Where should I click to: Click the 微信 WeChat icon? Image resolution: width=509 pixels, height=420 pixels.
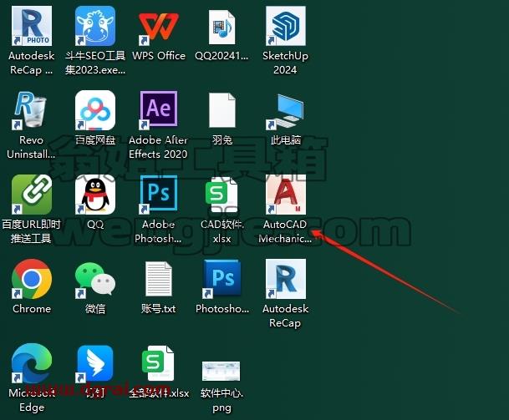tap(95, 279)
